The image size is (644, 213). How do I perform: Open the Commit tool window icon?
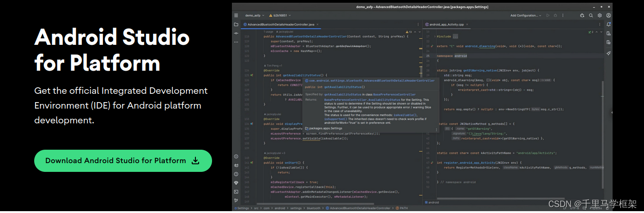coord(236,33)
